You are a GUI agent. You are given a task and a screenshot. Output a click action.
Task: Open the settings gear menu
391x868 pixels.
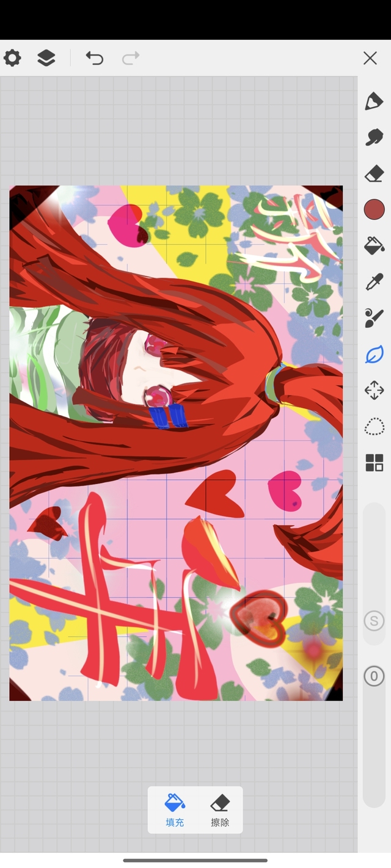12,58
